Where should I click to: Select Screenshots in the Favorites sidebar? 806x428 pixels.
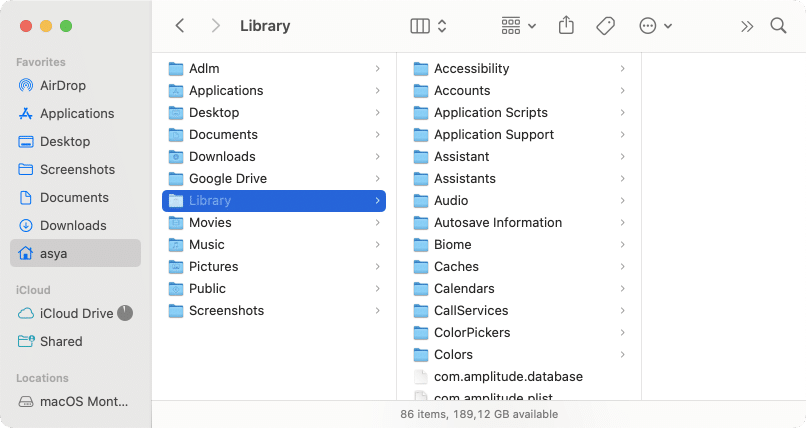coord(75,170)
